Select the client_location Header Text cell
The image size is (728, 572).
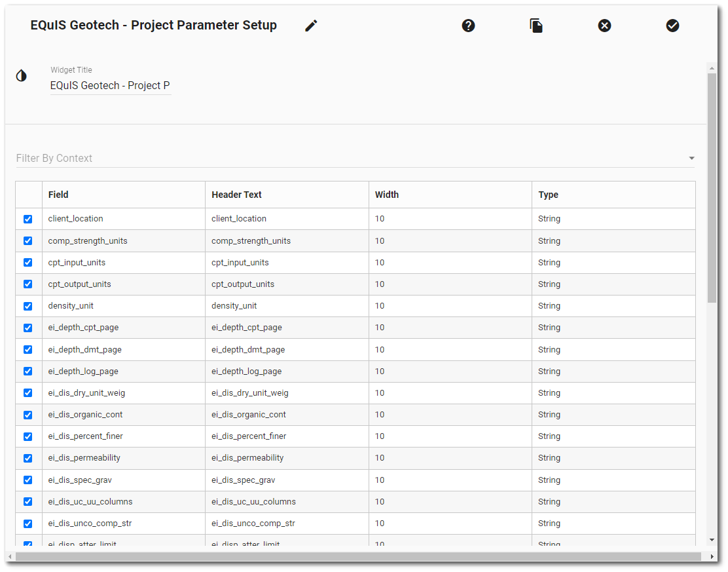(287, 219)
